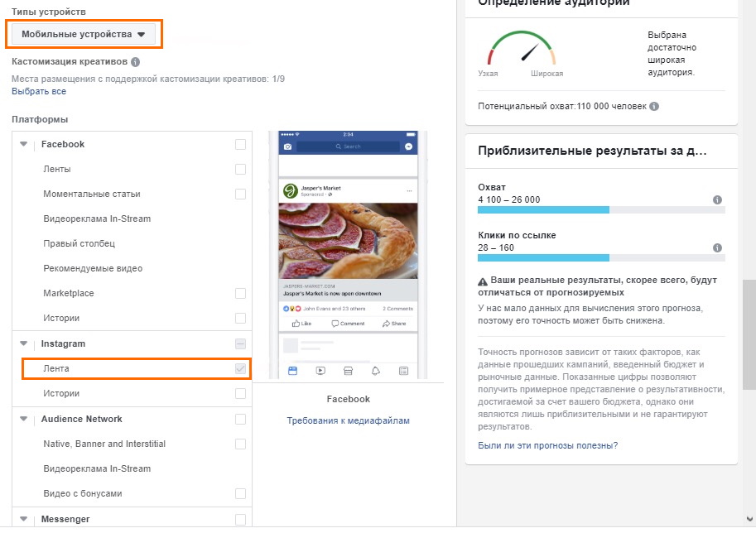
Task: Click the scroll down arrow at bottom right
Action: click(x=749, y=519)
